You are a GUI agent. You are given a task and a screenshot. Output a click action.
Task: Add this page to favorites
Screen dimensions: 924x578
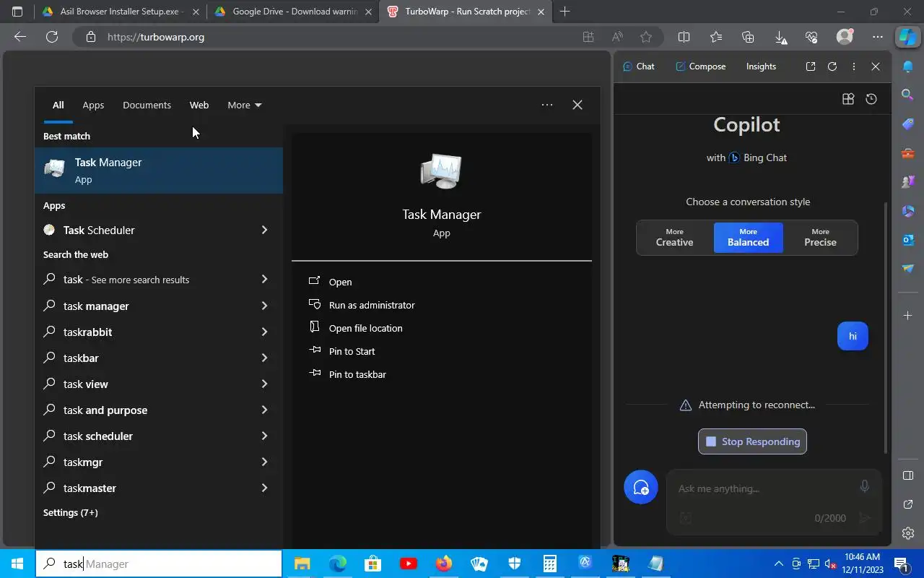click(646, 37)
